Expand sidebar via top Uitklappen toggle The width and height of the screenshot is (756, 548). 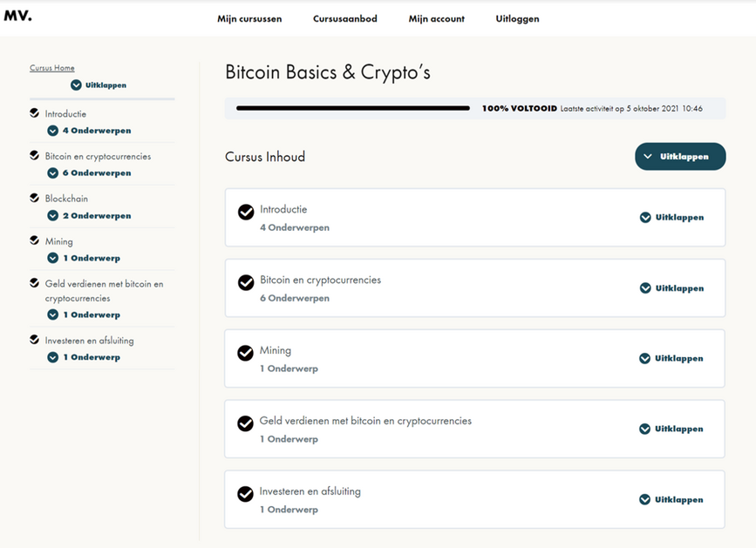[99, 85]
